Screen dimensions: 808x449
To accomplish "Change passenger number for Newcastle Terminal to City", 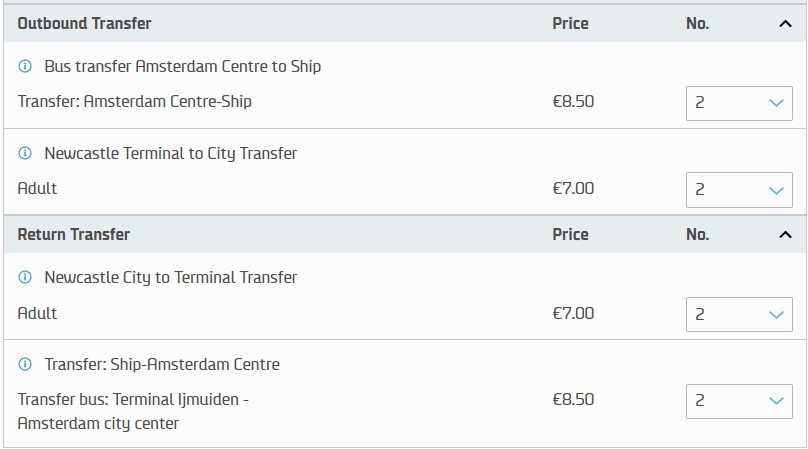I will 739,190.
